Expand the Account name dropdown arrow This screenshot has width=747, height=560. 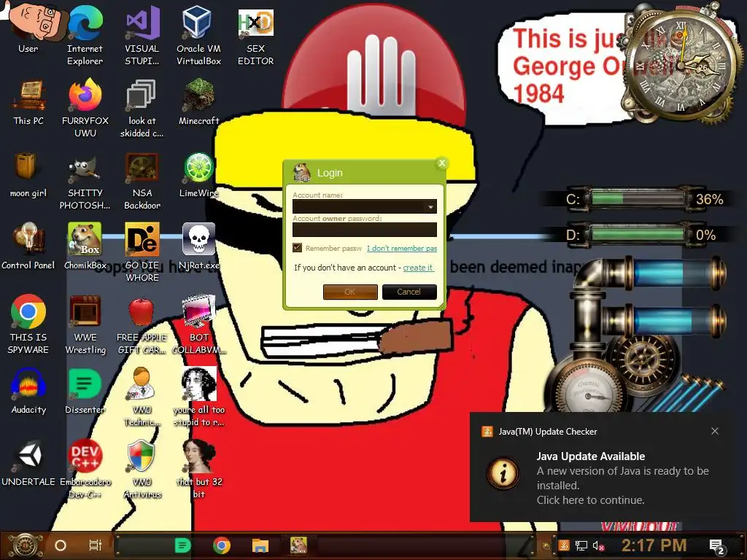(430, 206)
